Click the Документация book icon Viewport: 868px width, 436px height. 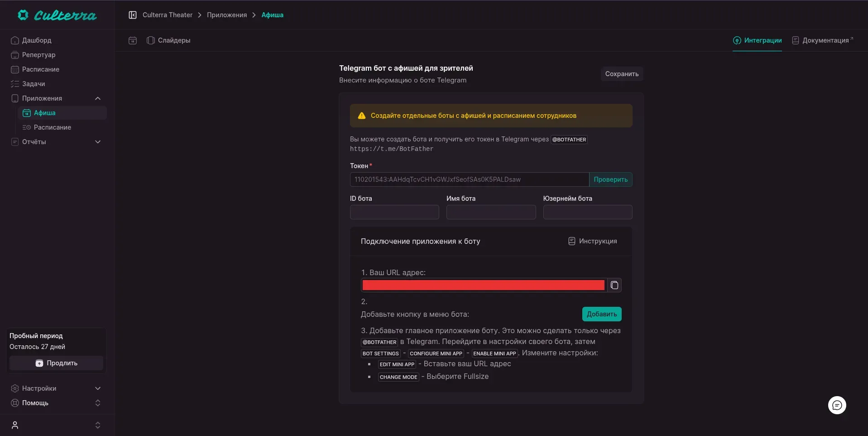pyautogui.click(x=796, y=40)
